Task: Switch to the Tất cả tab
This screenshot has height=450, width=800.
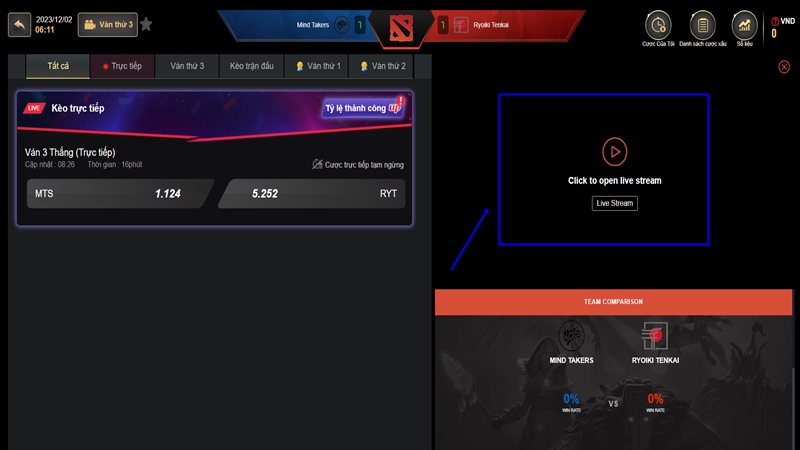Action: (58, 66)
